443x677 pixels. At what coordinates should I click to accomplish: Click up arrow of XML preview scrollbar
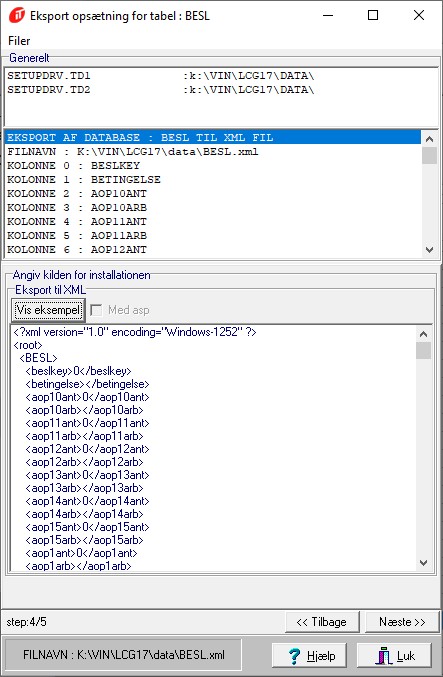tap(423, 334)
